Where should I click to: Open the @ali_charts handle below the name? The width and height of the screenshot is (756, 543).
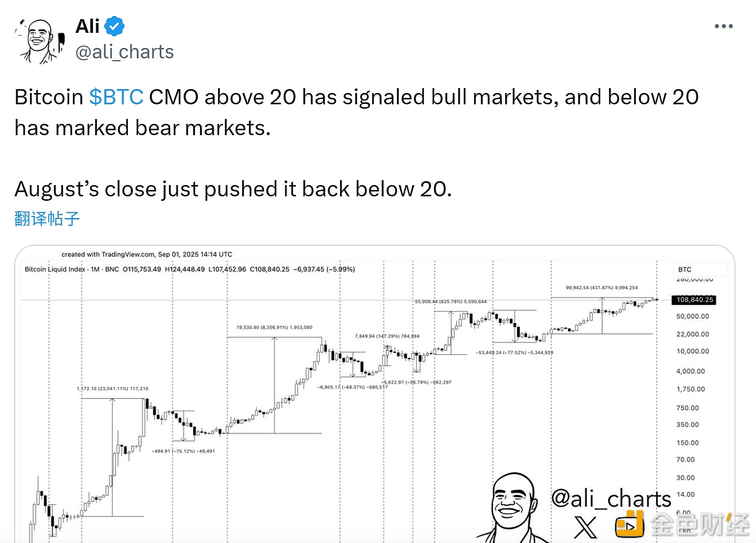124,52
